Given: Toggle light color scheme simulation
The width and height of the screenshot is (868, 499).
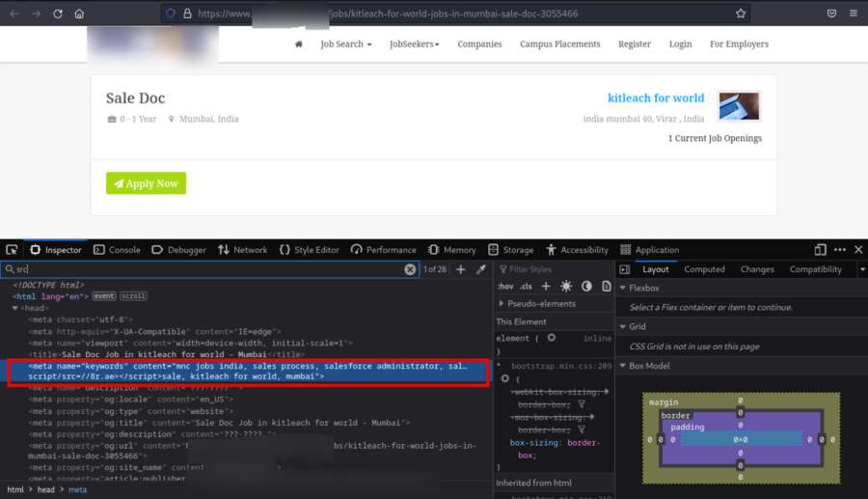Looking at the screenshot, I should [x=566, y=287].
